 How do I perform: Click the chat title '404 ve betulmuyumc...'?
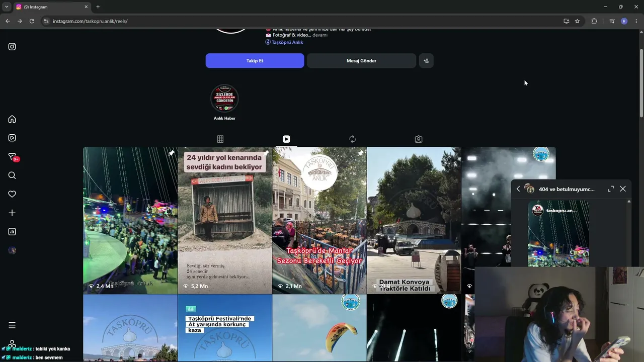point(567,189)
